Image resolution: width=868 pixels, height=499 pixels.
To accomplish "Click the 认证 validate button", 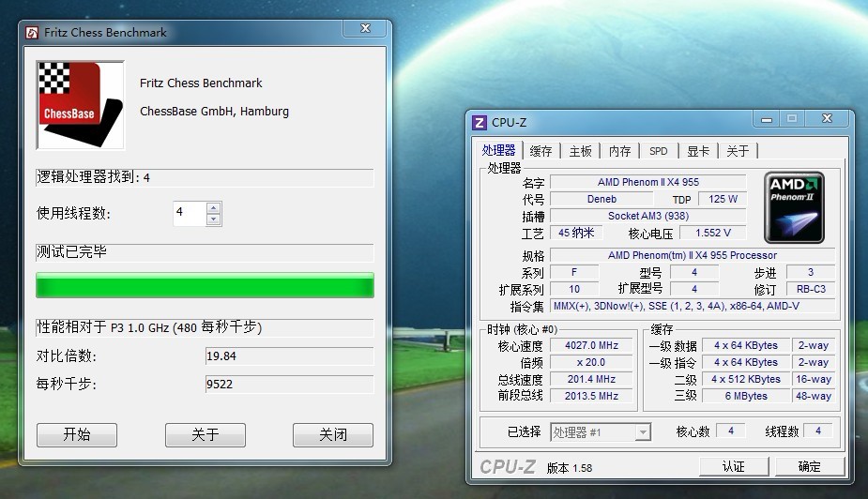I will (734, 466).
